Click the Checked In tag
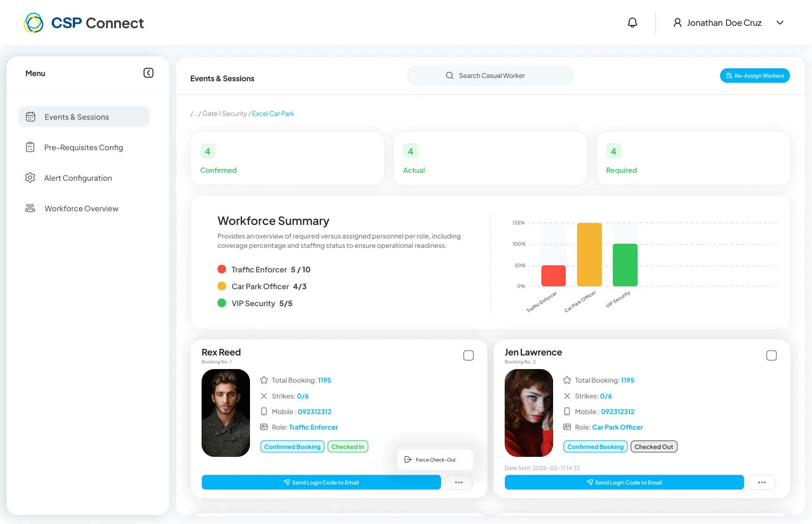This screenshot has width=812, height=524. click(x=348, y=447)
